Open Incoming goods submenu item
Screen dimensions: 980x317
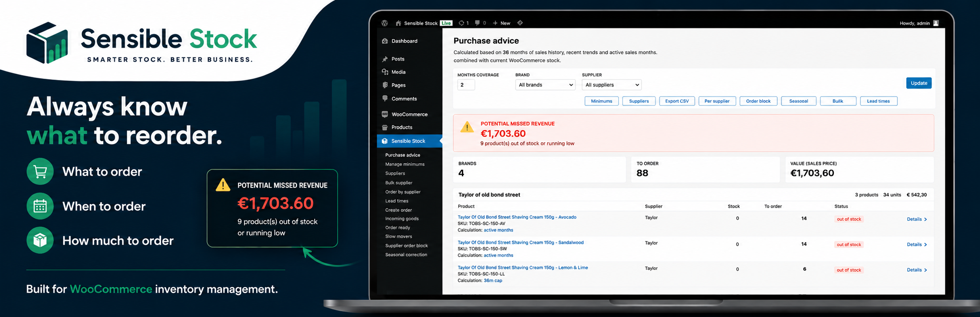pyautogui.click(x=402, y=219)
